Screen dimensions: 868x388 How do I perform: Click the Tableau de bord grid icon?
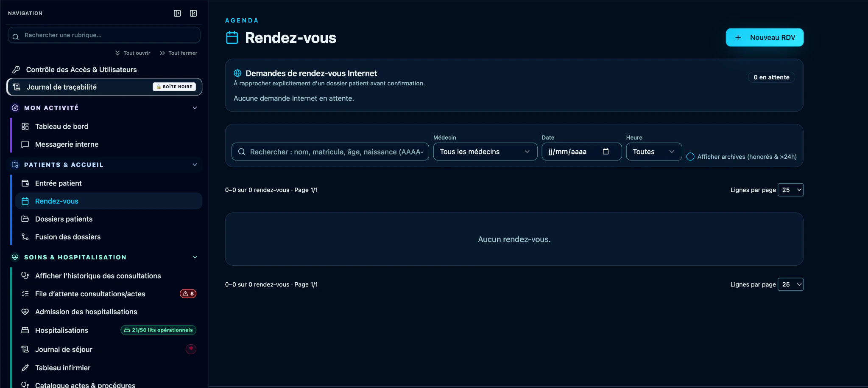[25, 127]
